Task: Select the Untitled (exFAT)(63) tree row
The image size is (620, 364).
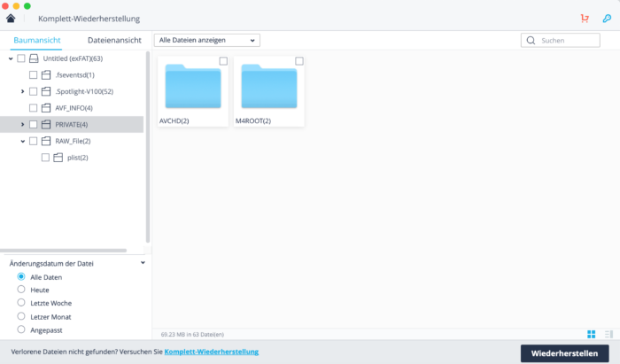Action: point(72,58)
